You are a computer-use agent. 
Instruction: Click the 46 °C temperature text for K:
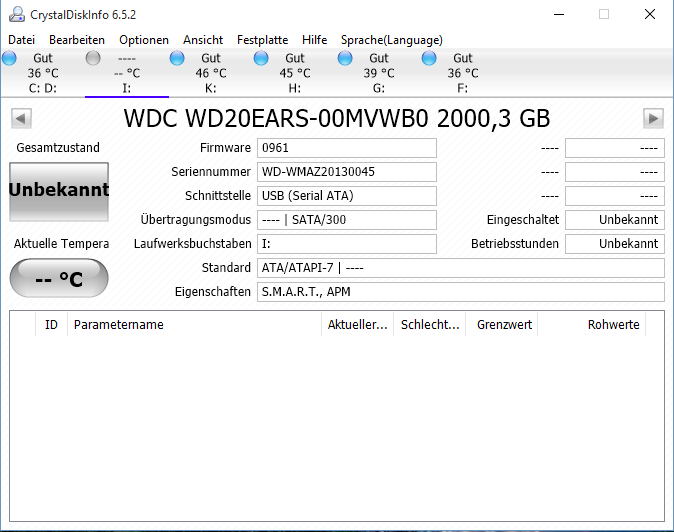point(211,73)
